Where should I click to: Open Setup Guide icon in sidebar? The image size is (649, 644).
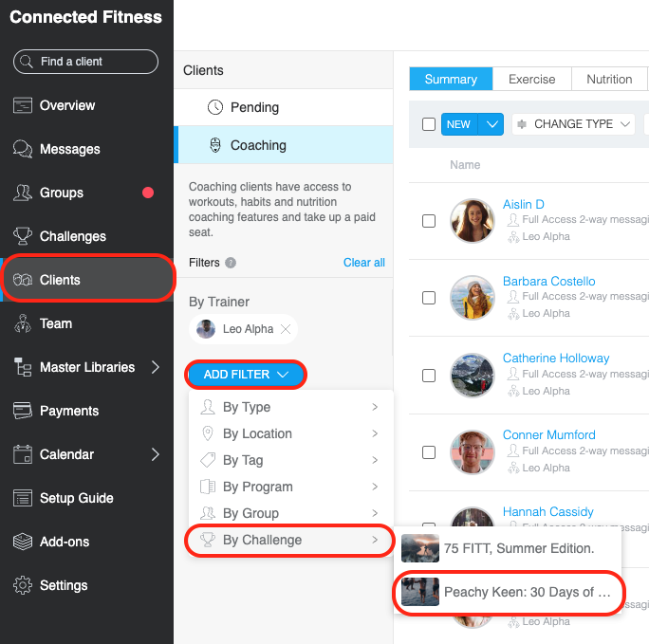click(x=23, y=498)
